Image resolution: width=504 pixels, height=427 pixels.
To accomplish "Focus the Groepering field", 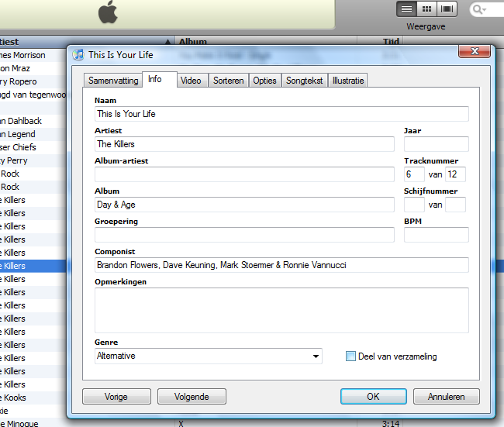I will coord(244,235).
